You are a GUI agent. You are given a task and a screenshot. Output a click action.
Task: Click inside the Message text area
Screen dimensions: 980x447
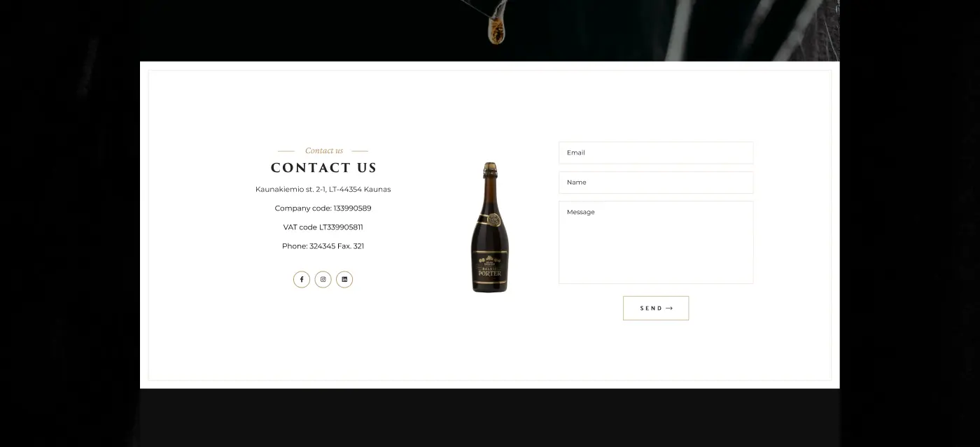click(656, 243)
